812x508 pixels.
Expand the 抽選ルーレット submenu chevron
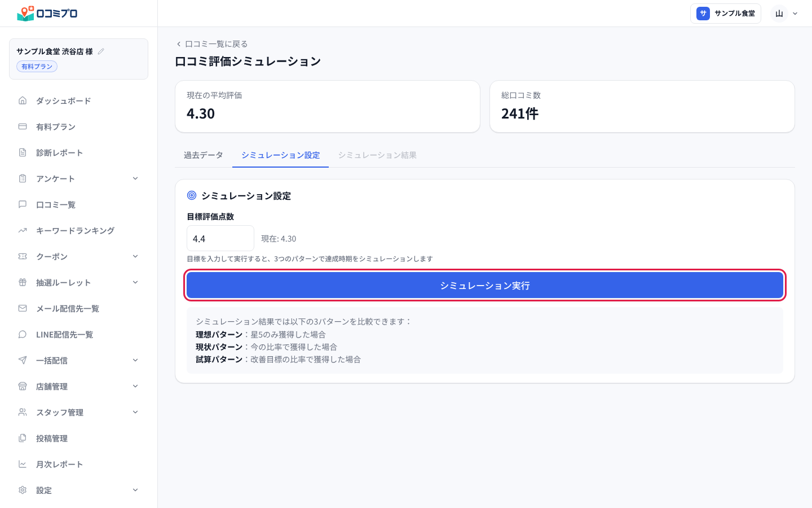click(x=135, y=282)
